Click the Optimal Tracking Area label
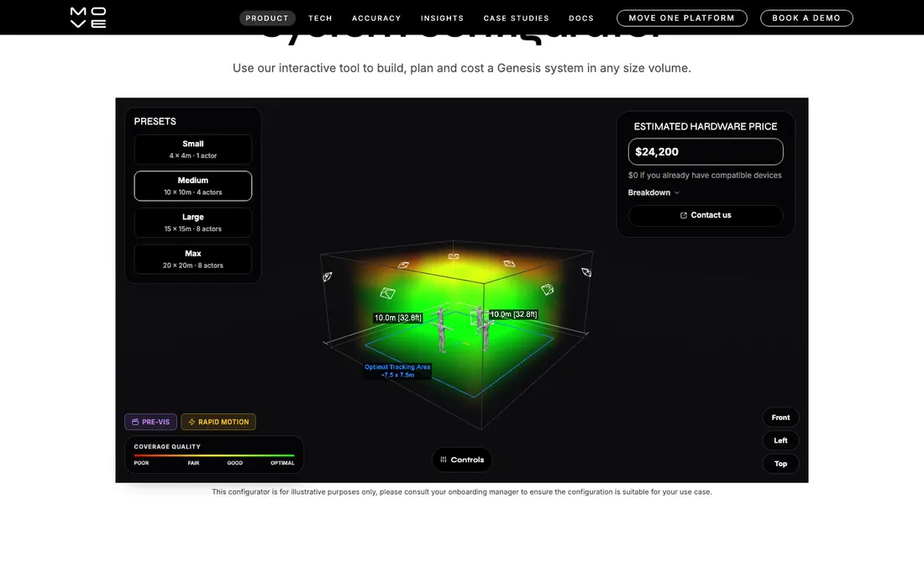Screen dimensions: 924x578 pos(397,370)
